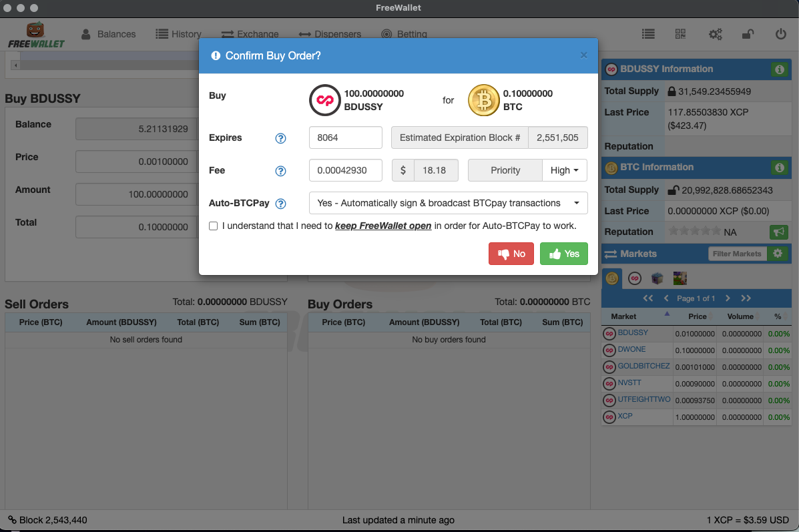Open the Betting menu
Screen dimensions: 799x532
[404, 34]
